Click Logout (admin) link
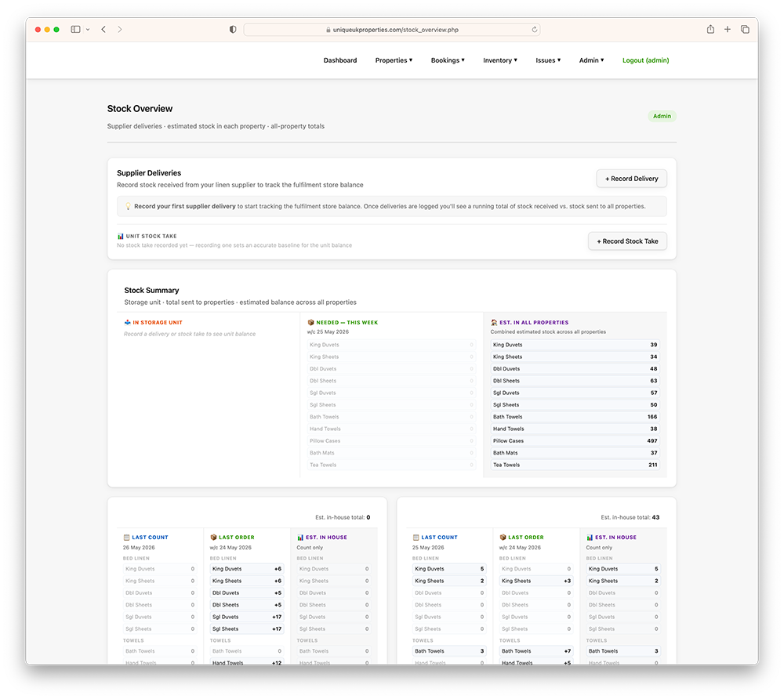The height and width of the screenshot is (699, 784). coord(645,60)
